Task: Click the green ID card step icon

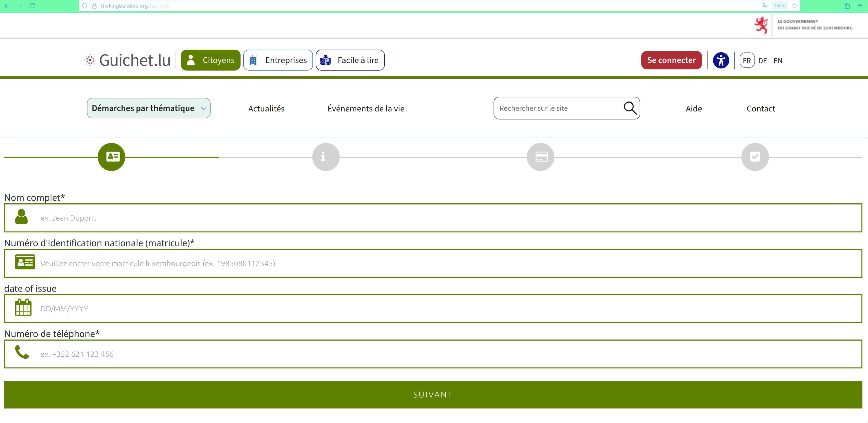Action: tap(111, 157)
